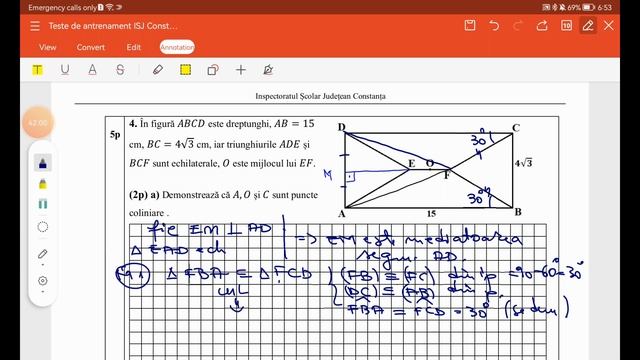Add annotation with the plus icon

(x=241, y=70)
